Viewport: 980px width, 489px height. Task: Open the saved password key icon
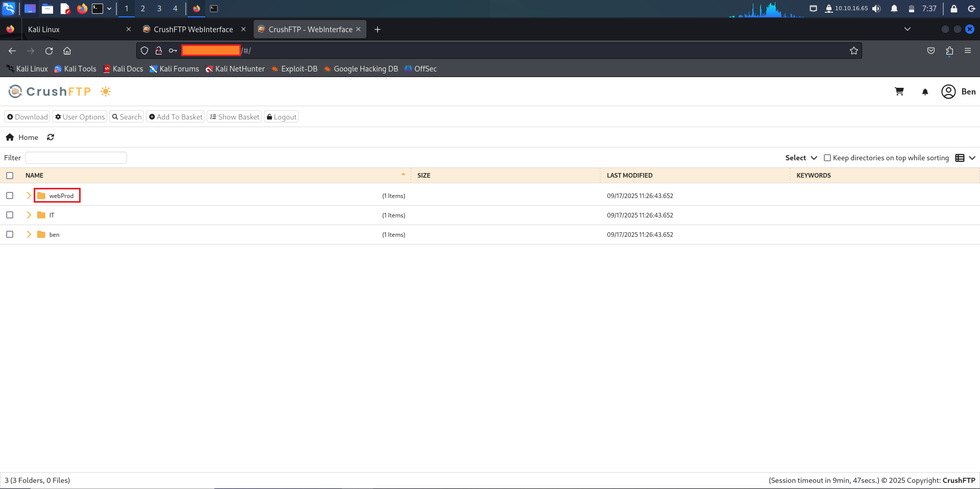(173, 51)
